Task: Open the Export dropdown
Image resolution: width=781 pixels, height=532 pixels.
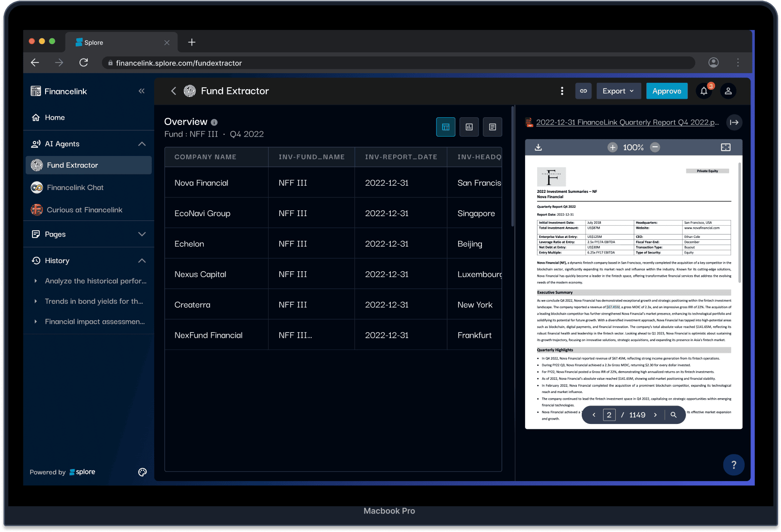Action: click(x=619, y=91)
